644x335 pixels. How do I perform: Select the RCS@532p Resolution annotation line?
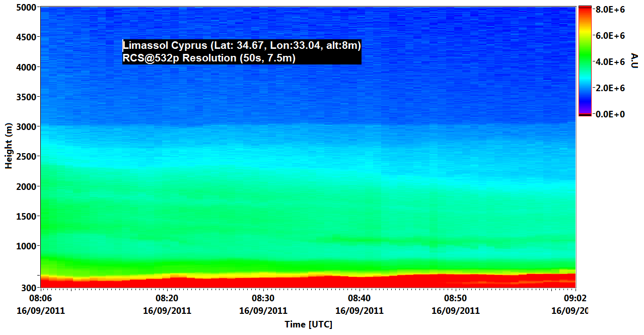[209, 58]
